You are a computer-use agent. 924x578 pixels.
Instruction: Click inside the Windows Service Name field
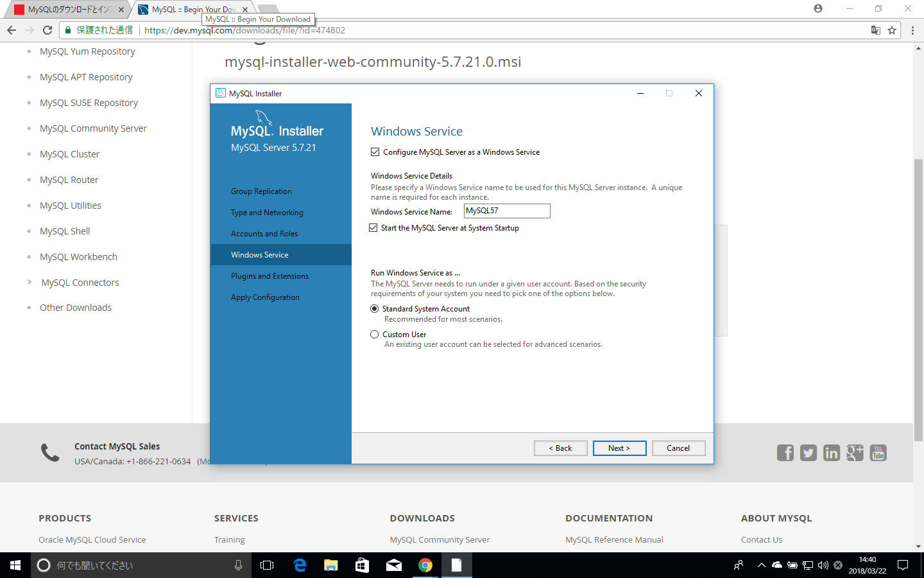click(506, 211)
